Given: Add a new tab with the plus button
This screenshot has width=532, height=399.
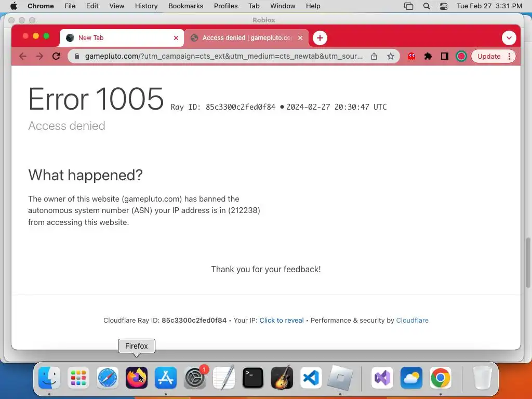Looking at the screenshot, I should 320,38.
